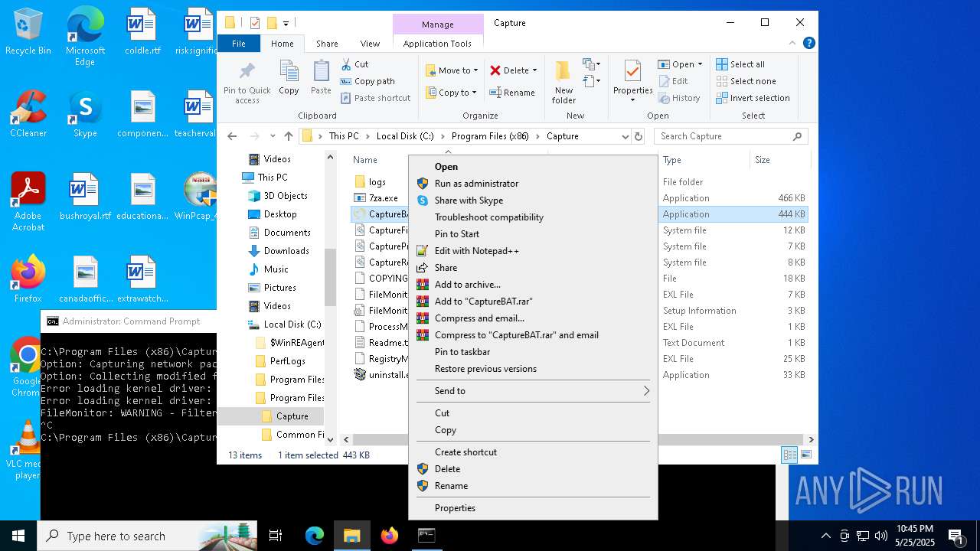Viewport: 980px width, 551px height.
Task: Switch to large icons view
Action: (x=805, y=455)
